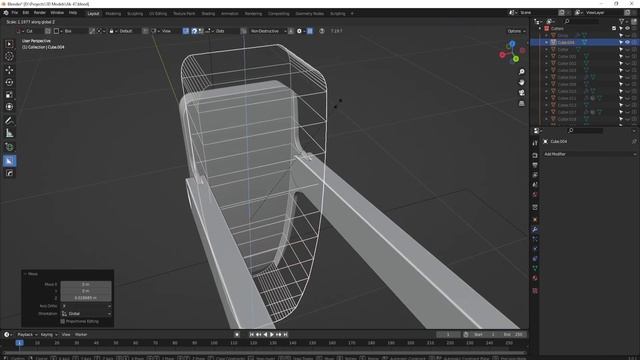The height and width of the screenshot is (360, 640).
Task: Select the Cursor tool
Action: coord(9,56)
